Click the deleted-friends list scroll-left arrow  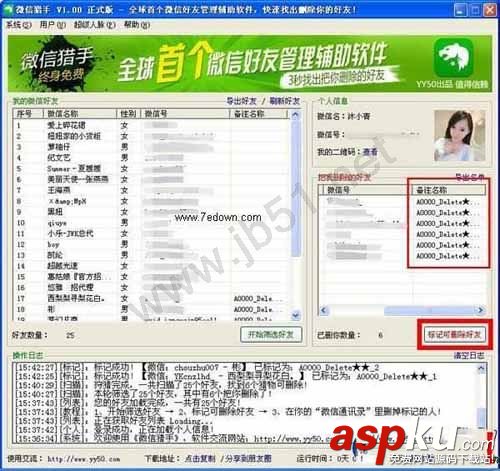(324, 310)
